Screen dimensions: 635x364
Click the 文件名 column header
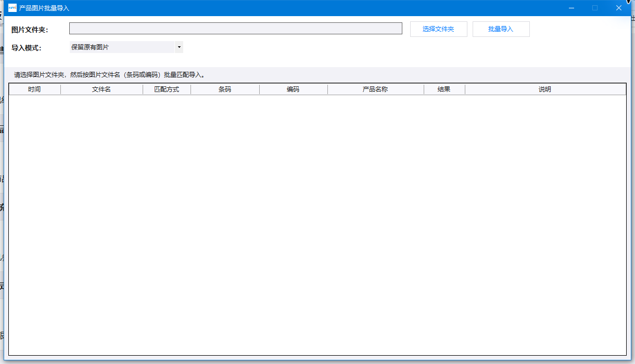[101, 89]
